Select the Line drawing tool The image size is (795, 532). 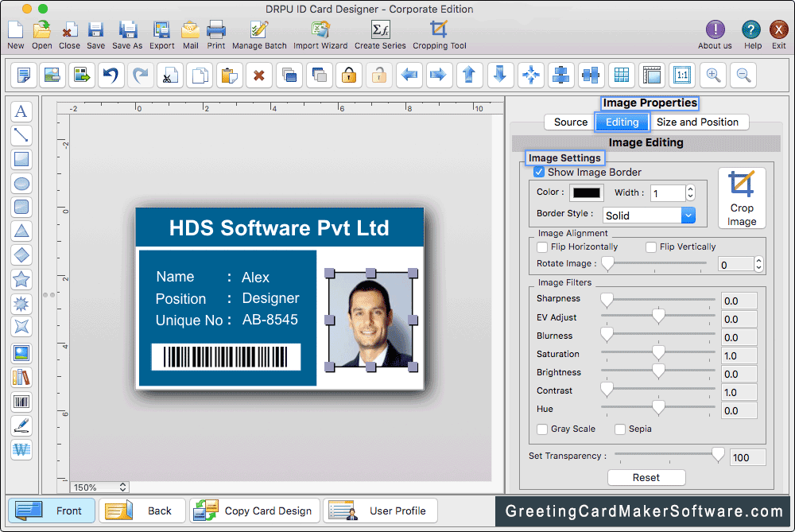coord(21,135)
